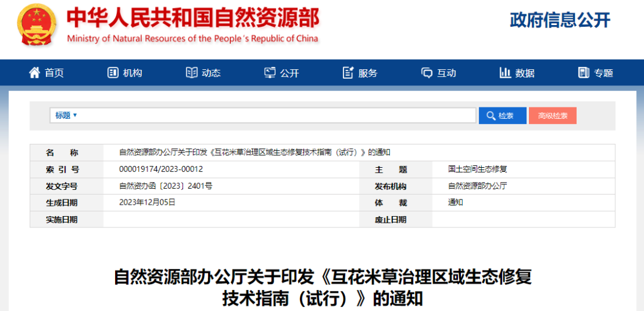Click the chat bubble icon beside 互动
This screenshot has height=311, width=644.
point(427,73)
